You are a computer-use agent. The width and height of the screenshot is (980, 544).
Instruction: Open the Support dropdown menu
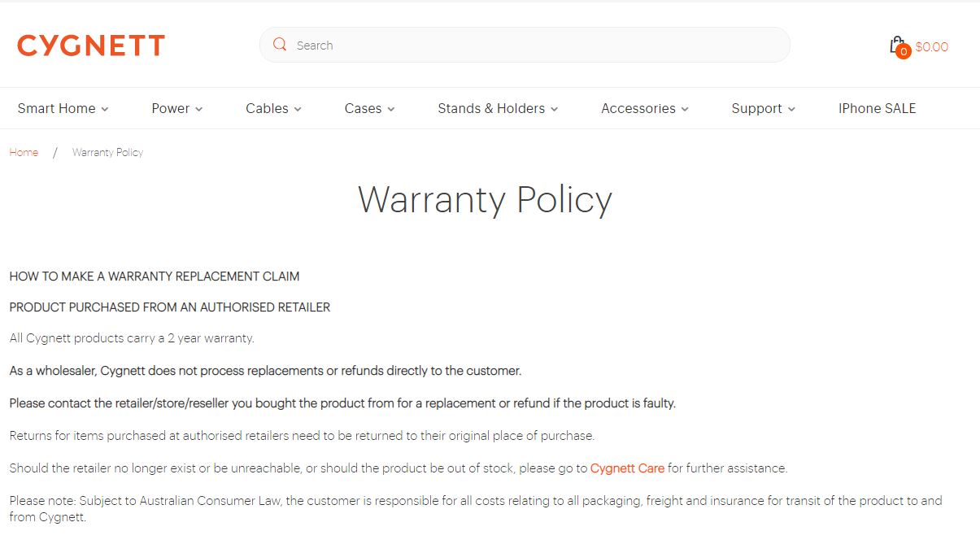763,108
